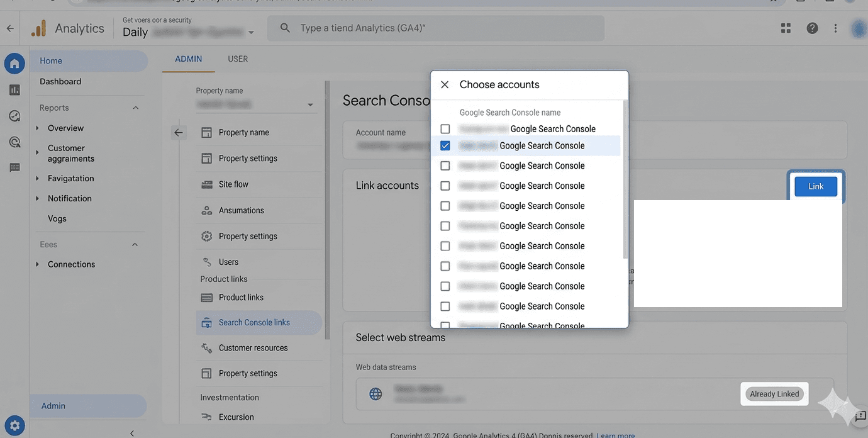Close the Choose accounts dialog
Viewport: 868px width, 438px height.
(x=445, y=84)
